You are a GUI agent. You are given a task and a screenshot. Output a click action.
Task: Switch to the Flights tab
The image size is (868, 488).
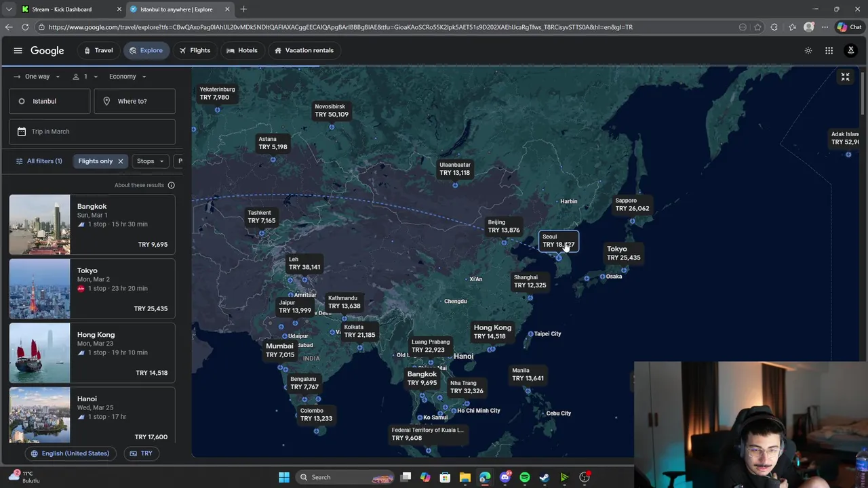pyautogui.click(x=195, y=51)
